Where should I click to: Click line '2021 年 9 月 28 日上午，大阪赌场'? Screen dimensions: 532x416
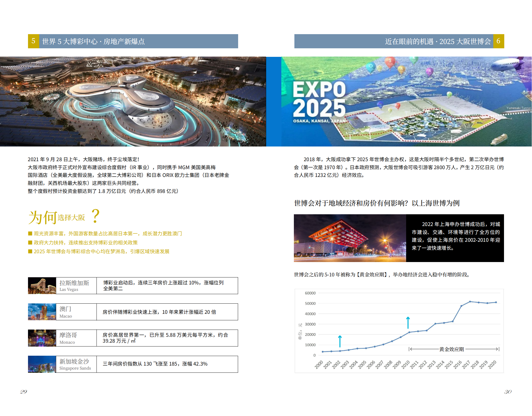coord(83,159)
